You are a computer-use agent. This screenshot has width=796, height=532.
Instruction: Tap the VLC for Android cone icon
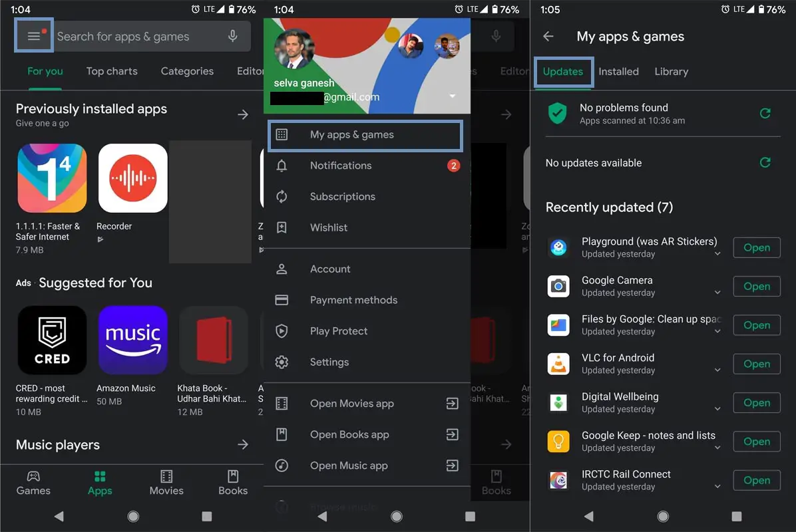(558, 364)
